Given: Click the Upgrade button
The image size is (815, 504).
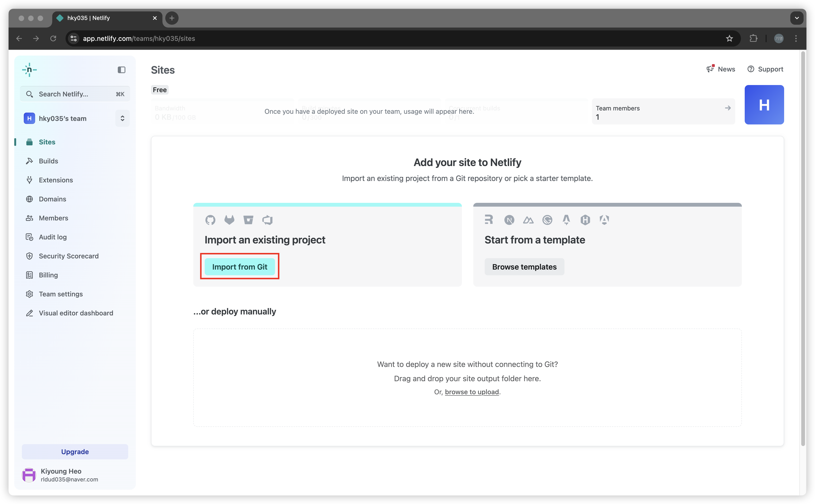Looking at the screenshot, I should (75, 452).
